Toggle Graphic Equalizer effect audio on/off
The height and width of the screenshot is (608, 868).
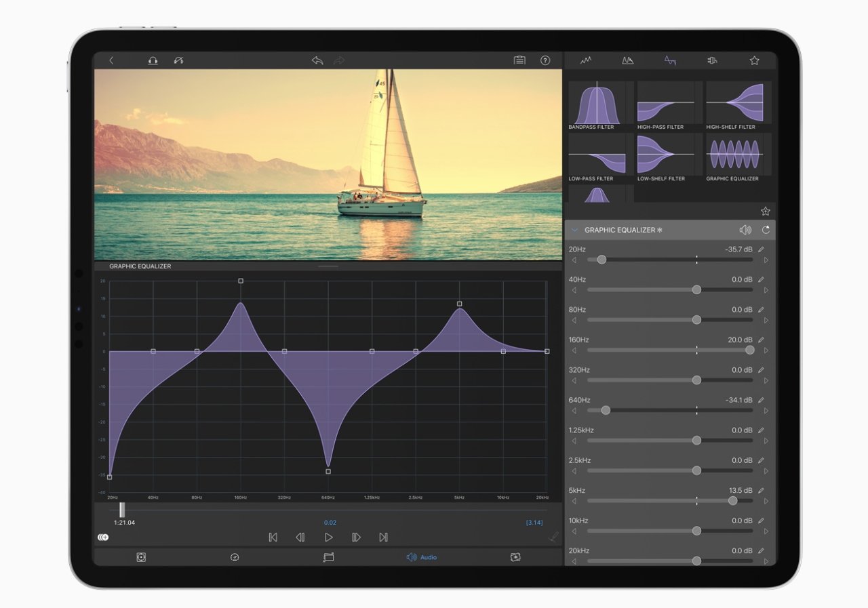(745, 230)
